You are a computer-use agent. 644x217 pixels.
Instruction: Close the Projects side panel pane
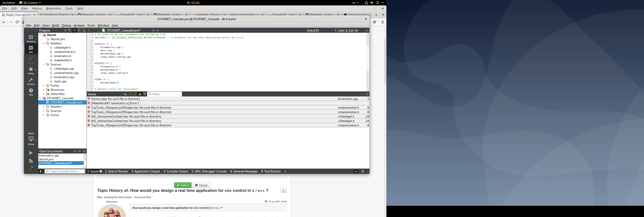click(x=84, y=31)
